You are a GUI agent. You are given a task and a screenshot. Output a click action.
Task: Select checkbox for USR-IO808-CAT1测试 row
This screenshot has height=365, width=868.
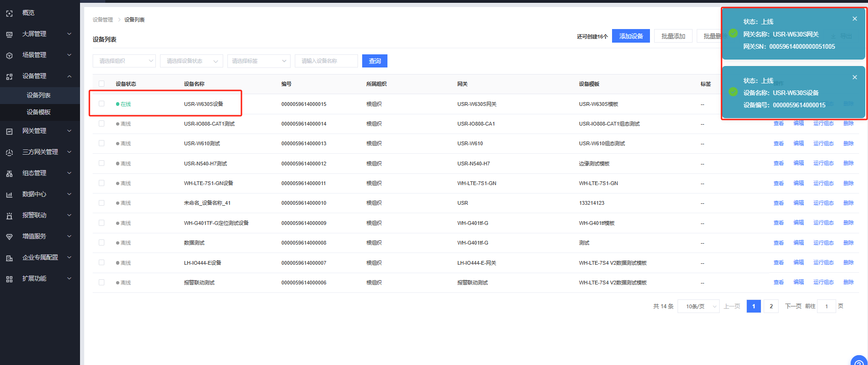pyautogui.click(x=102, y=124)
